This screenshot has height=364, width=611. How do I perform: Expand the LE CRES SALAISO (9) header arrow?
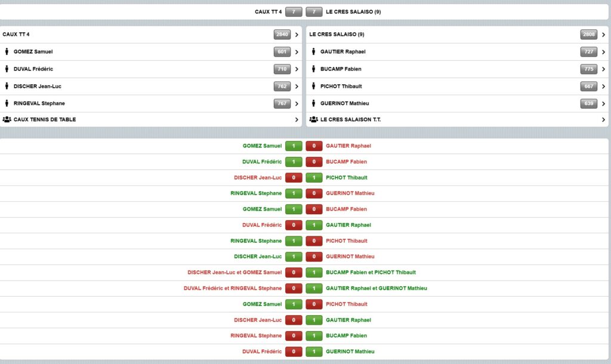pyautogui.click(x=603, y=35)
